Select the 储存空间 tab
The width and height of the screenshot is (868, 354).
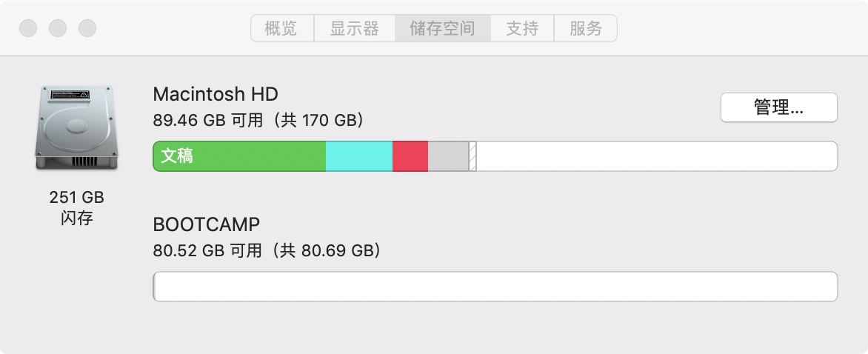coord(442,29)
